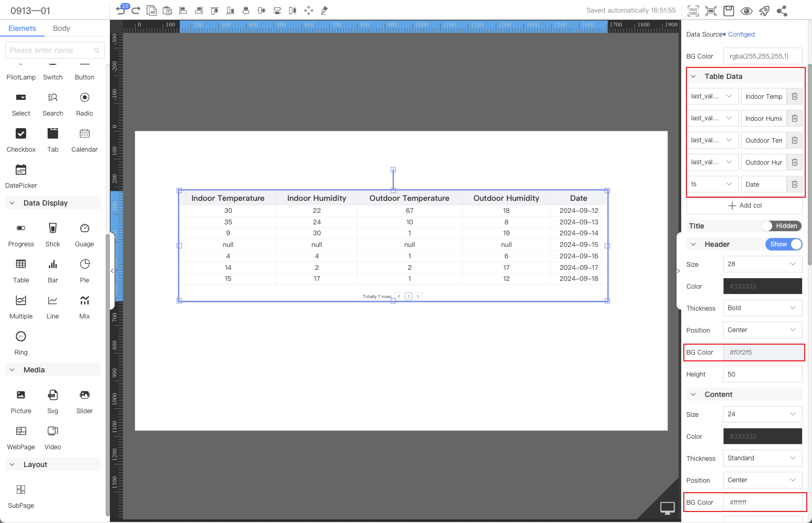This screenshot has width=812, height=523.
Task: Insert a Calendar element
Action: pyautogui.click(x=84, y=139)
